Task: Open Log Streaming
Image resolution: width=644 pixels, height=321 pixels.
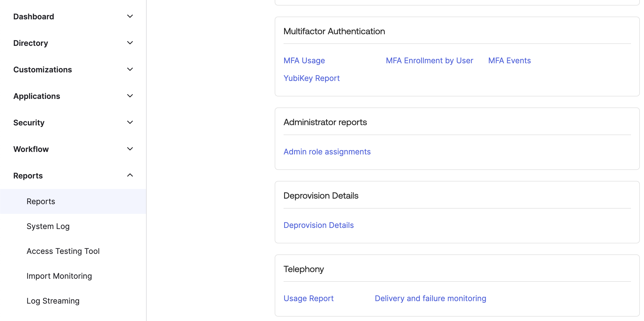Action: click(x=53, y=301)
